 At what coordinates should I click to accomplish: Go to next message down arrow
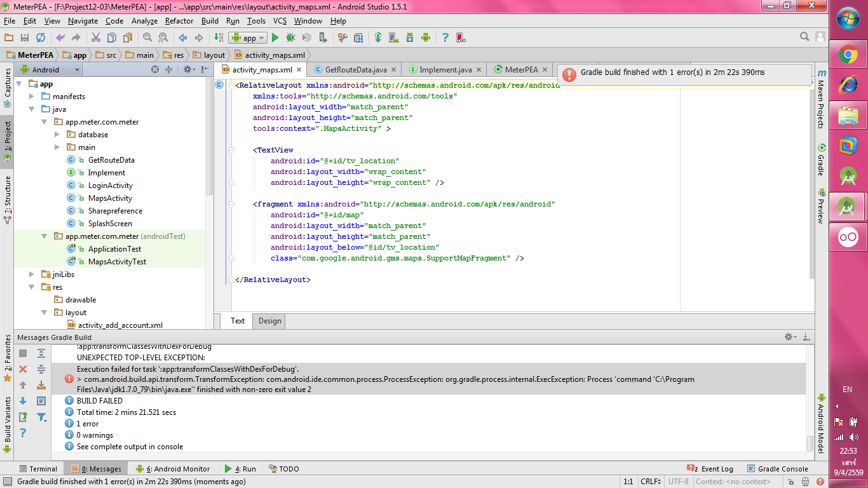point(23,401)
